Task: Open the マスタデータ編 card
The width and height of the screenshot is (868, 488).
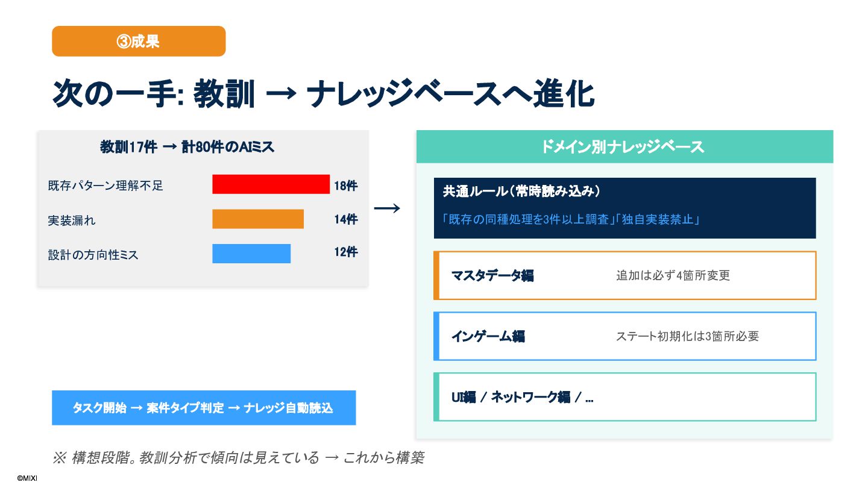Action: [x=624, y=275]
